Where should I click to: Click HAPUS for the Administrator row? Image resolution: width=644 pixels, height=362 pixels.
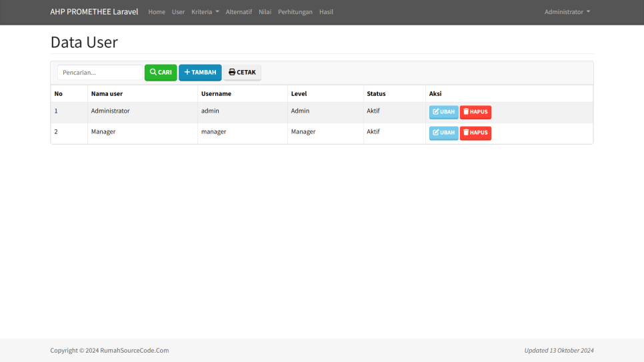tap(475, 112)
